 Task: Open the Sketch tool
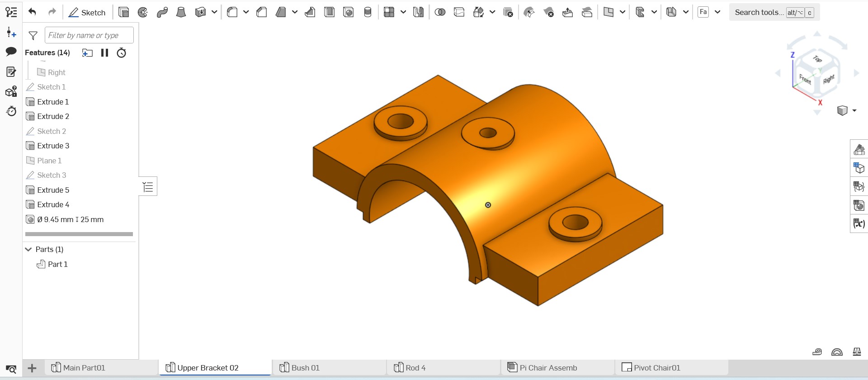pyautogui.click(x=87, y=12)
